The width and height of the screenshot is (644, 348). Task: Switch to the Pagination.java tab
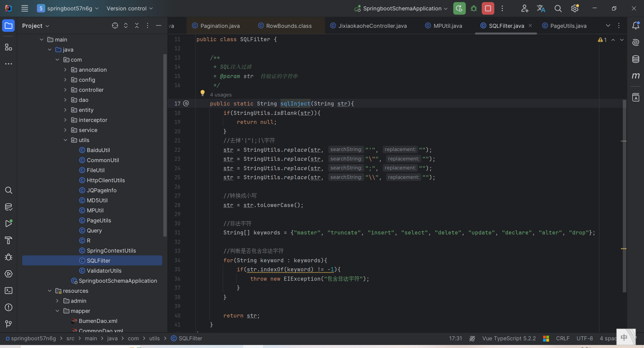pyautogui.click(x=216, y=26)
